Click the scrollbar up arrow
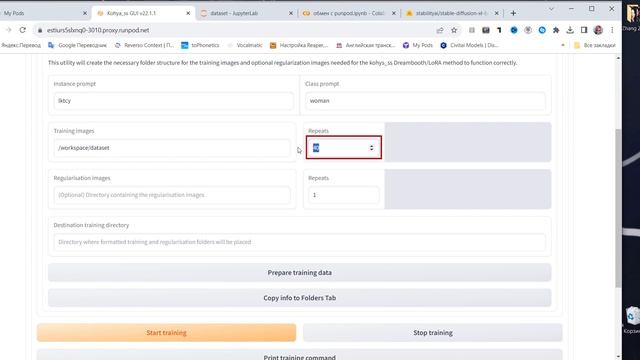Viewport: 640px width, 360px height. pyautogui.click(x=618, y=58)
